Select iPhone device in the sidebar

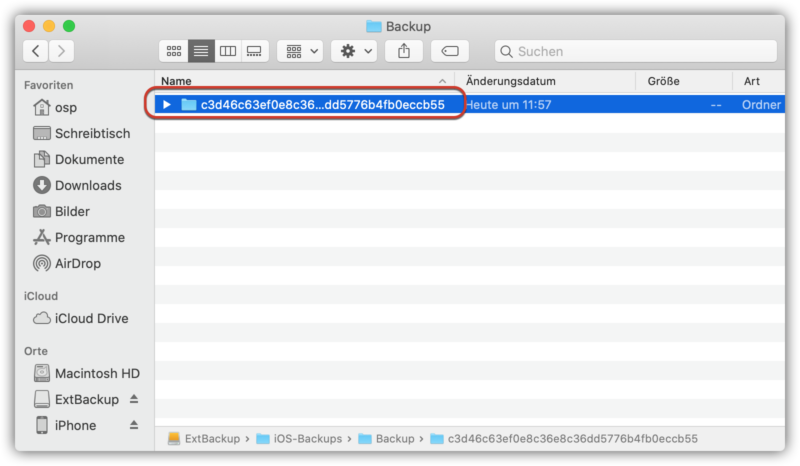pos(65,426)
